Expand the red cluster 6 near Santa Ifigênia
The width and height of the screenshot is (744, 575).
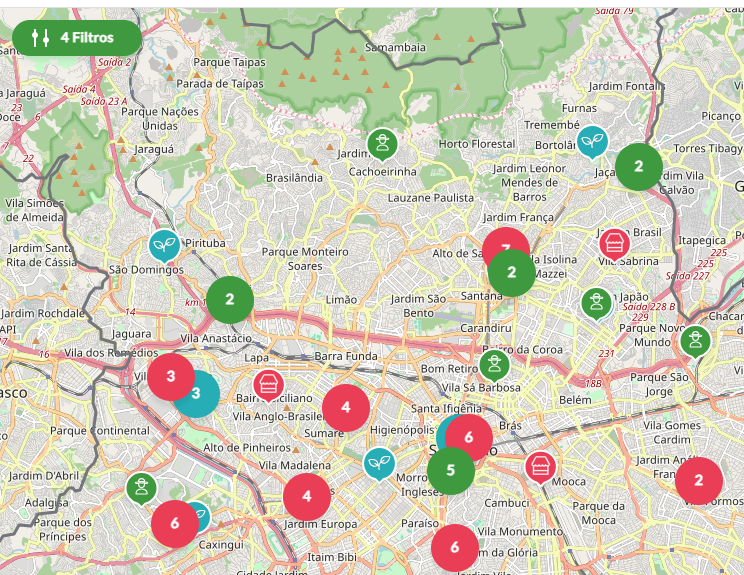469,437
